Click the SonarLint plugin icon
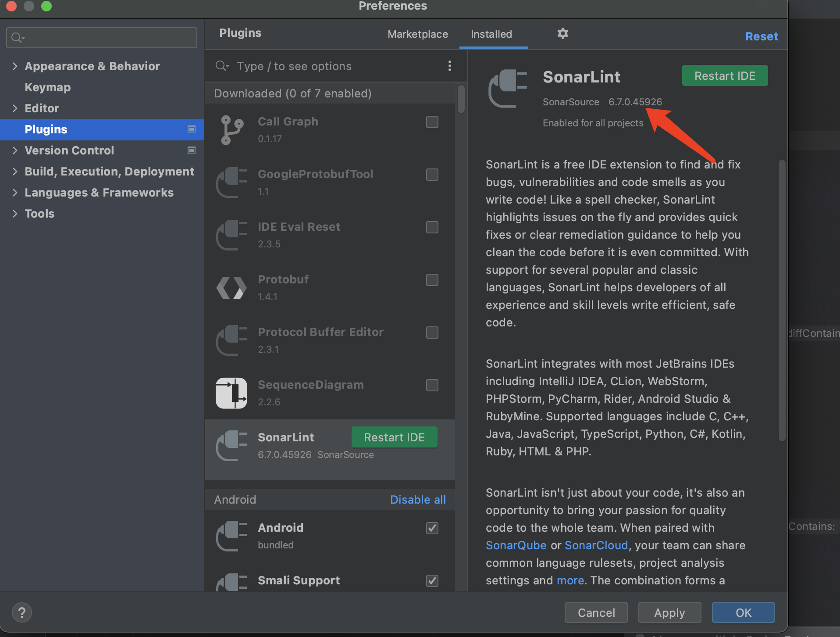The image size is (840, 637). [231, 445]
